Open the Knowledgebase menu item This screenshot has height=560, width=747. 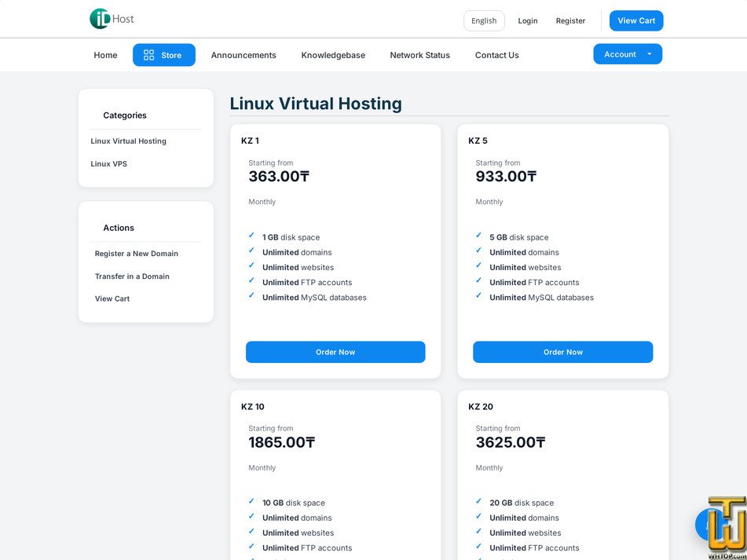(333, 55)
